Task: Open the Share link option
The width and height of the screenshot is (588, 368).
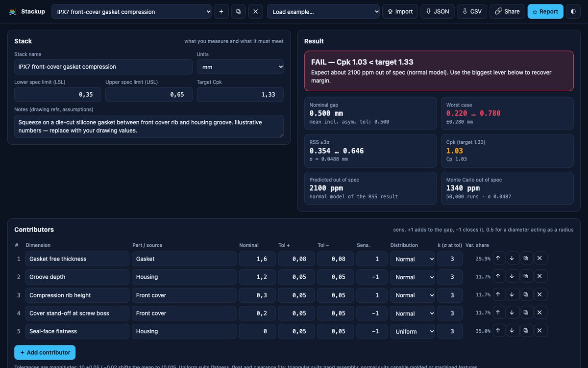Action: 507,11
